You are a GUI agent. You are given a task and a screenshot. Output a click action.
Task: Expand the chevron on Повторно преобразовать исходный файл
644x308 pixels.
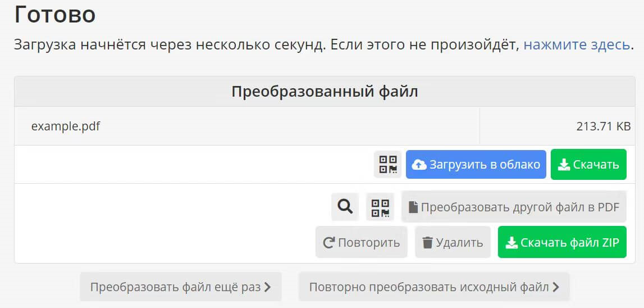pos(556,287)
